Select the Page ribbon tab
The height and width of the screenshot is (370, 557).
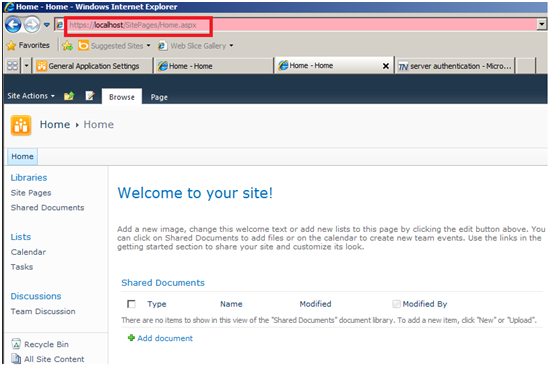[159, 97]
